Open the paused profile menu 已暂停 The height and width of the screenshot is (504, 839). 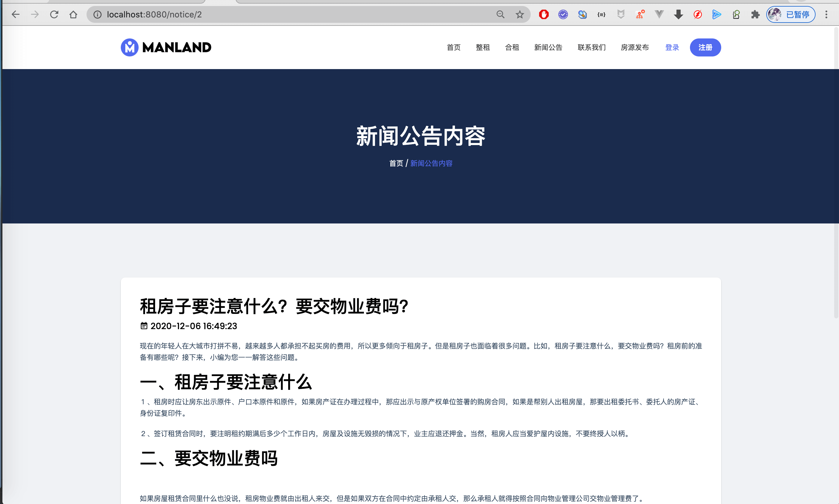tap(790, 15)
